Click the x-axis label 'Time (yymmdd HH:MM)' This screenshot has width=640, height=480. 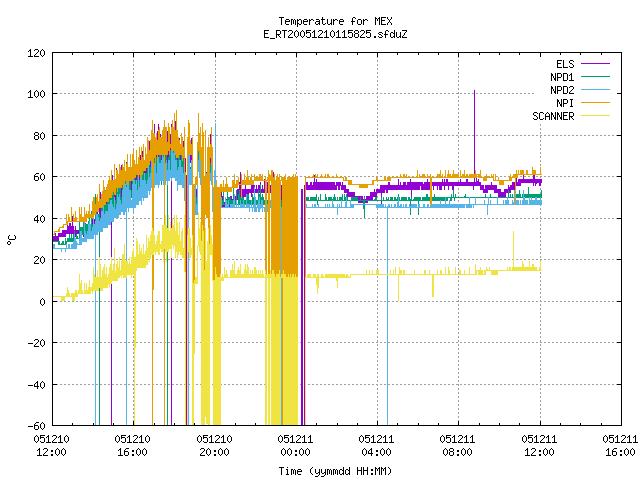335,471
